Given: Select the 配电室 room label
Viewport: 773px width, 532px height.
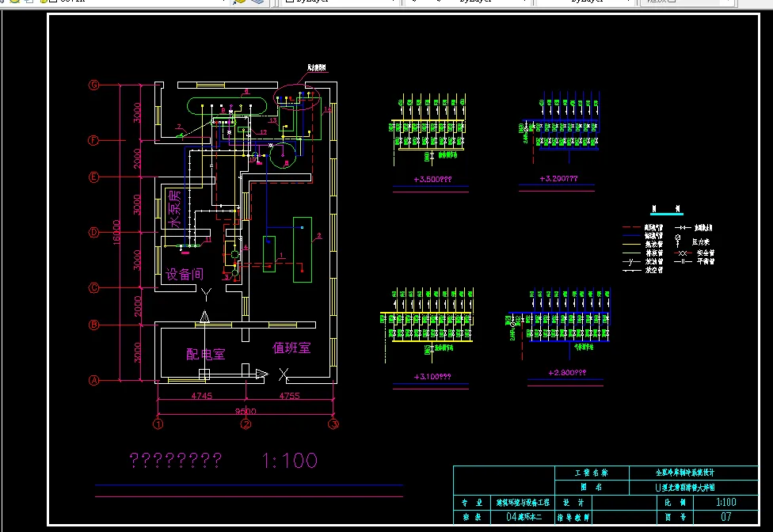Looking at the screenshot, I should pyautogui.click(x=206, y=354).
